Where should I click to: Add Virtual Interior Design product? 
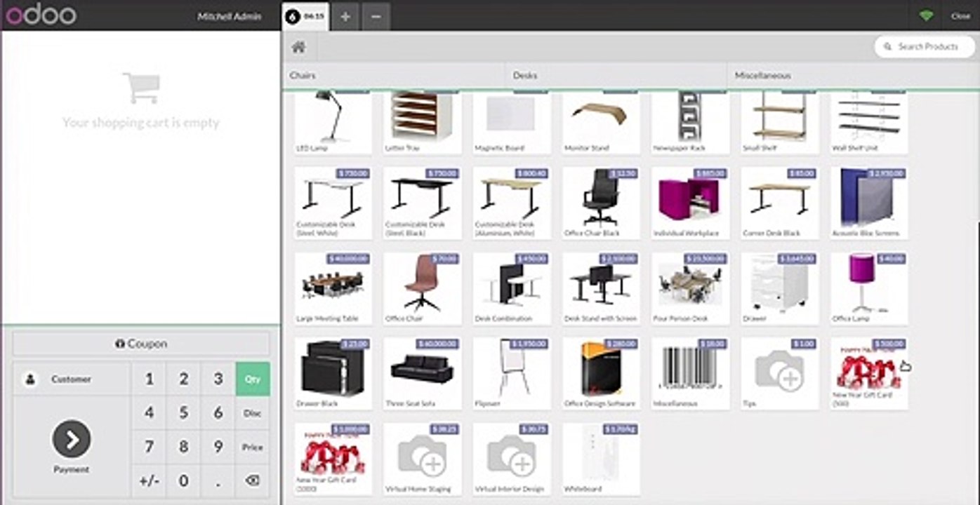[x=512, y=459]
